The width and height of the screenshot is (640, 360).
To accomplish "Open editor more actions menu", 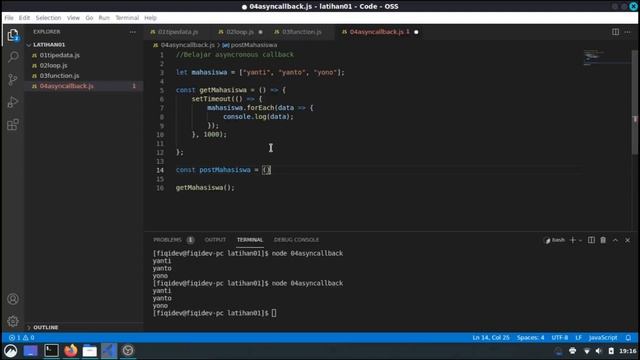I will point(627,32).
